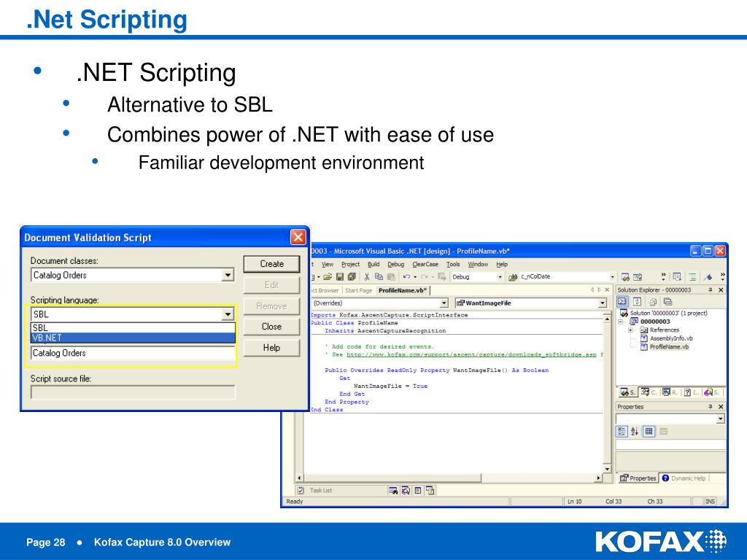Expand the References tree node
This screenshot has width=747, height=560.
(x=630, y=330)
